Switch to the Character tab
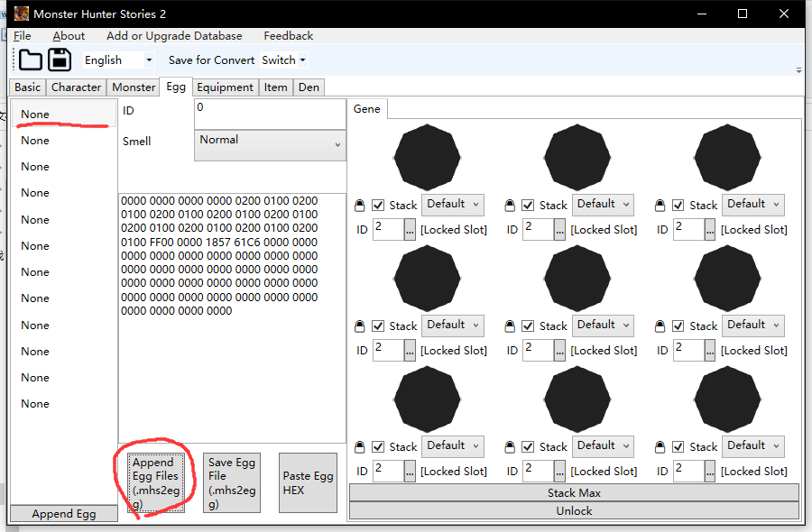 tap(76, 87)
